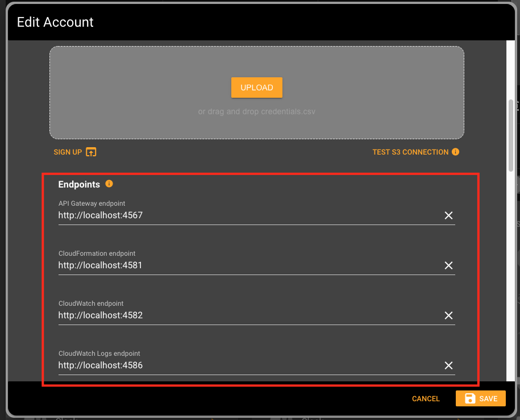This screenshot has width=520, height=420.
Task: Show info tooltip beside Endpoints heading
Action: pyautogui.click(x=109, y=184)
